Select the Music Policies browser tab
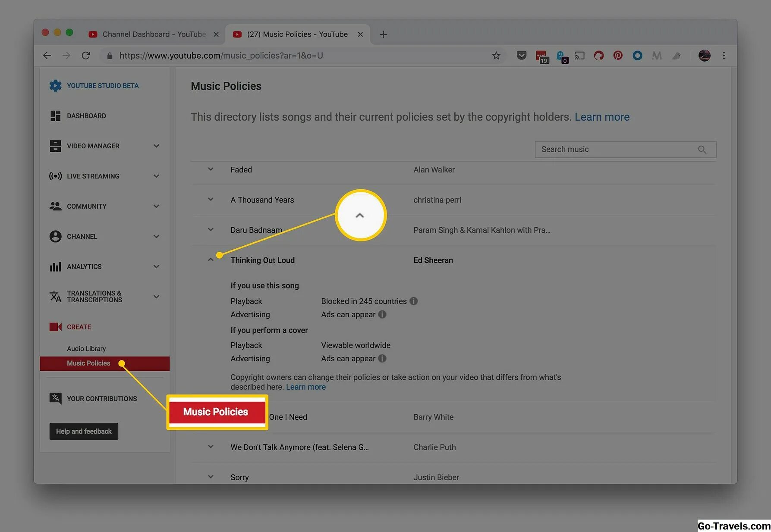This screenshot has width=771, height=532. 297,34
